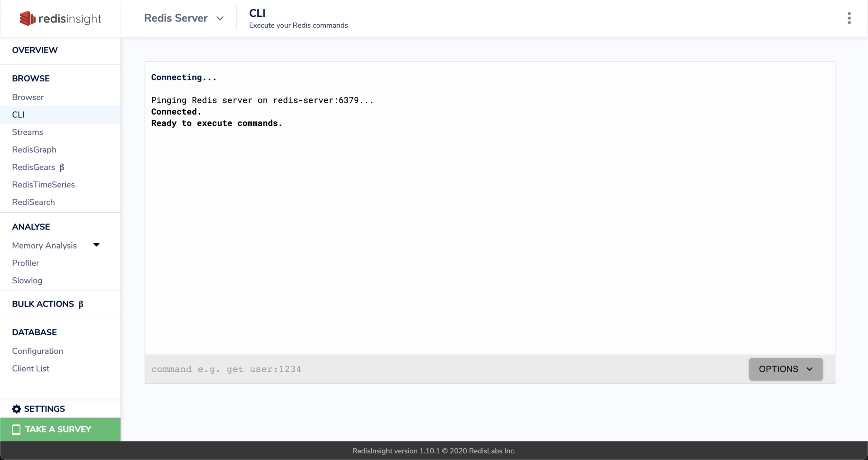
Task: Click the beta icon beside RedisGears
Action: (62, 167)
